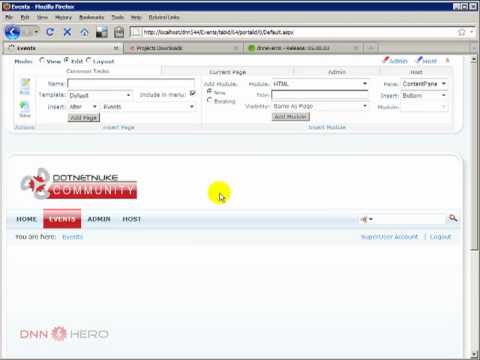Screen dimensions: 480x360
Task: Click the vertical page scrollbar
Action: coord(474,157)
